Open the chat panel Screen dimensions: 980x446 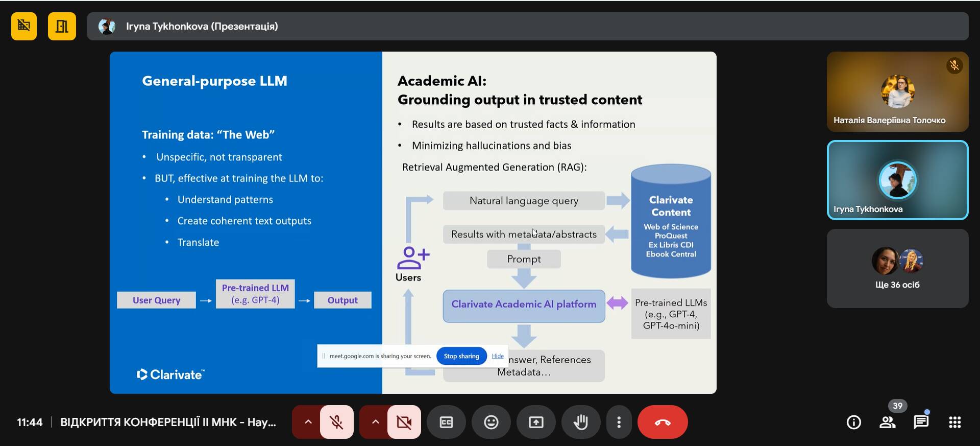[x=921, y=422]
